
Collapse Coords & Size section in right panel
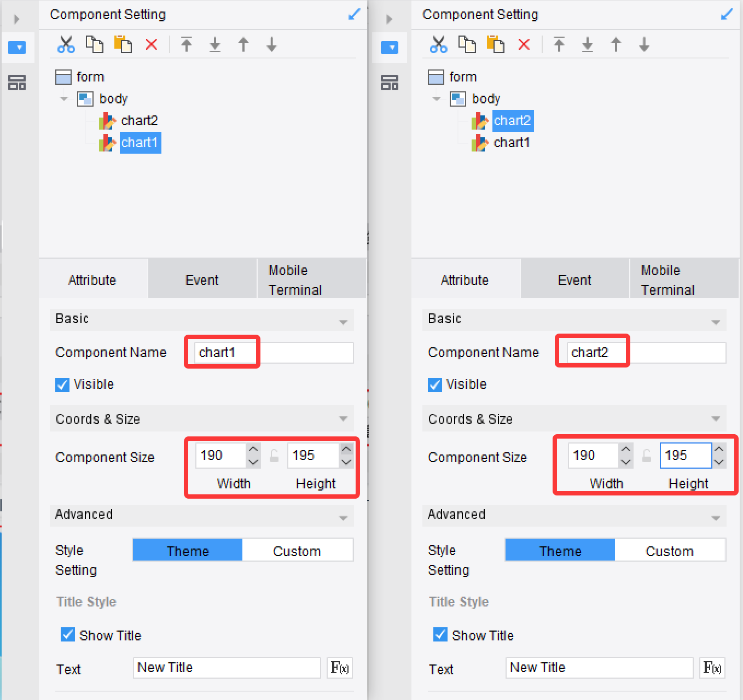pyautogui.click(x=716, y=419)
